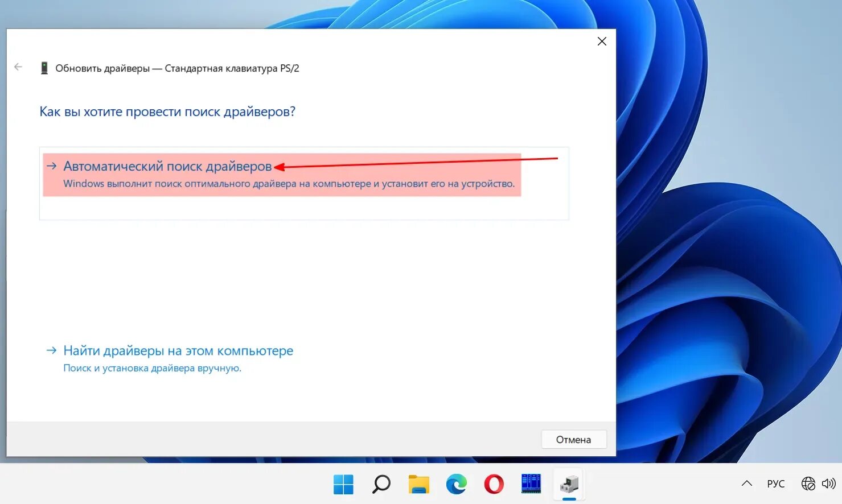Screen dimensions: 842x504
Task: Click the keyboard device icon in title
Action: pyautogui.click(x=44, y=68)
